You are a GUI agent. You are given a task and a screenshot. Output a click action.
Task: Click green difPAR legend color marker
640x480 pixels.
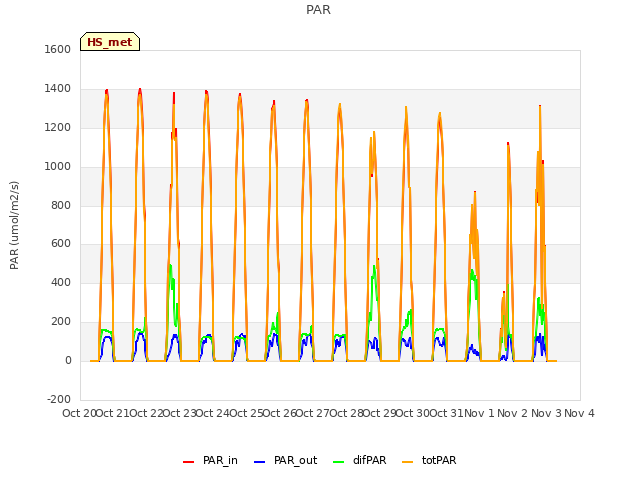[x=339, y=462]
